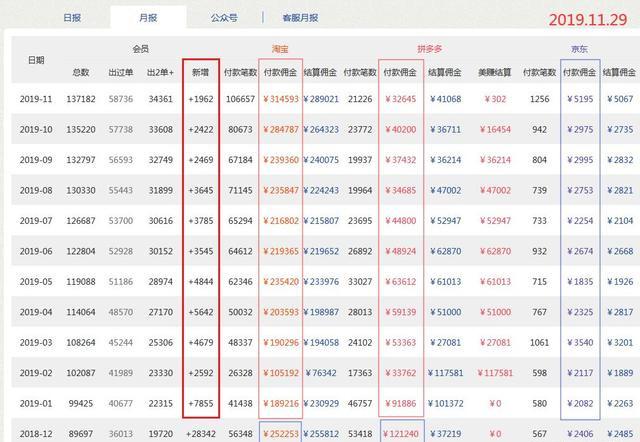Image resolution: width=640 pixels, height=442 pixels.
Task: Click Taobao commission ¥239360
Action: click(x=281, y=160)
